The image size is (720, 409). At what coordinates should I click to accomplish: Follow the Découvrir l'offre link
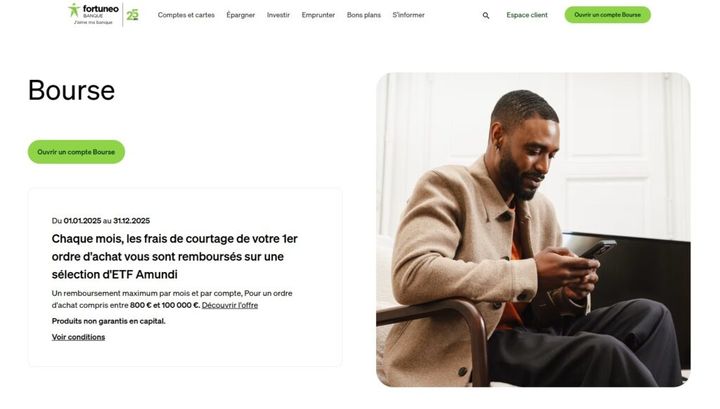[230, 305]
